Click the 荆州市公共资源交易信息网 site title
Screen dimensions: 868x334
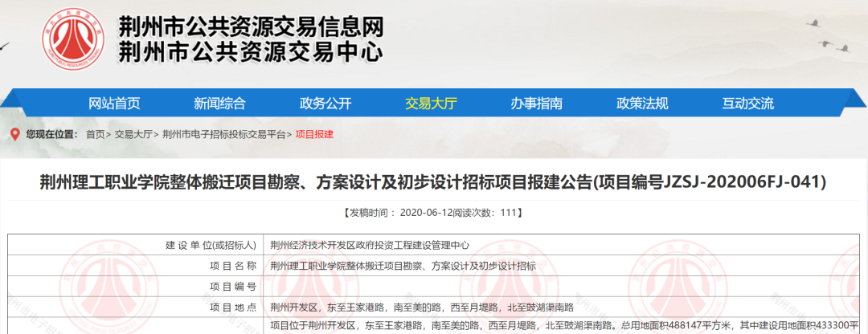click(x=251, y=26)
